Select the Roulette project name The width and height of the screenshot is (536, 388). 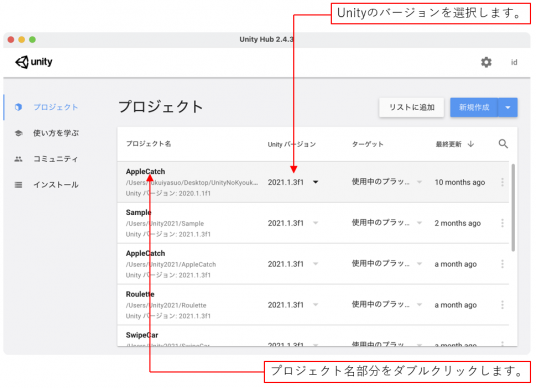pos(140,294)
